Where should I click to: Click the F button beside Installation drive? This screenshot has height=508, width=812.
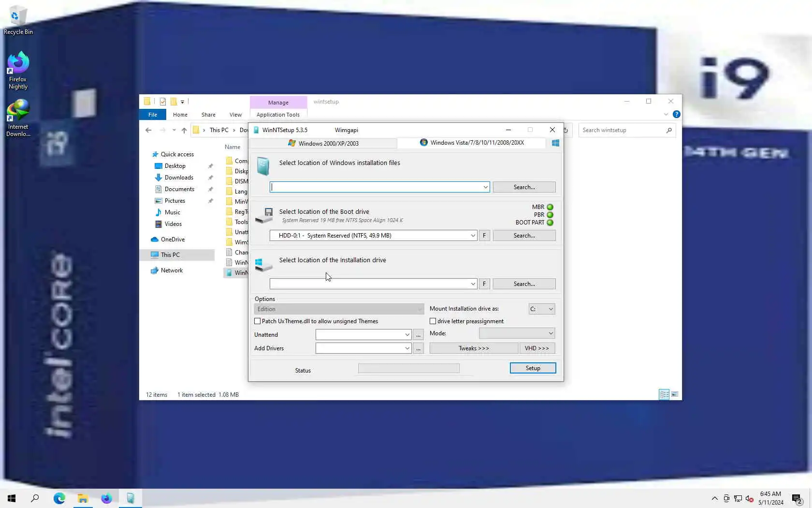pos(484,284)
